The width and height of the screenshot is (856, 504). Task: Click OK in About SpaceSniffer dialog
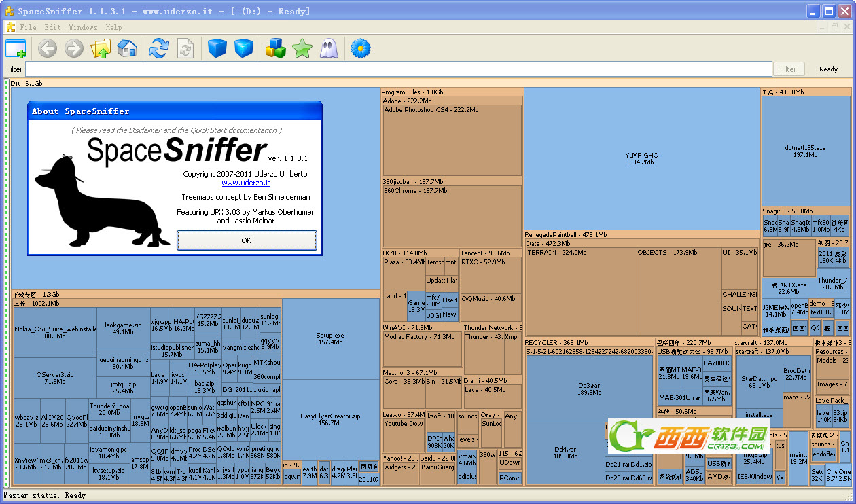(x=247, y=240)
